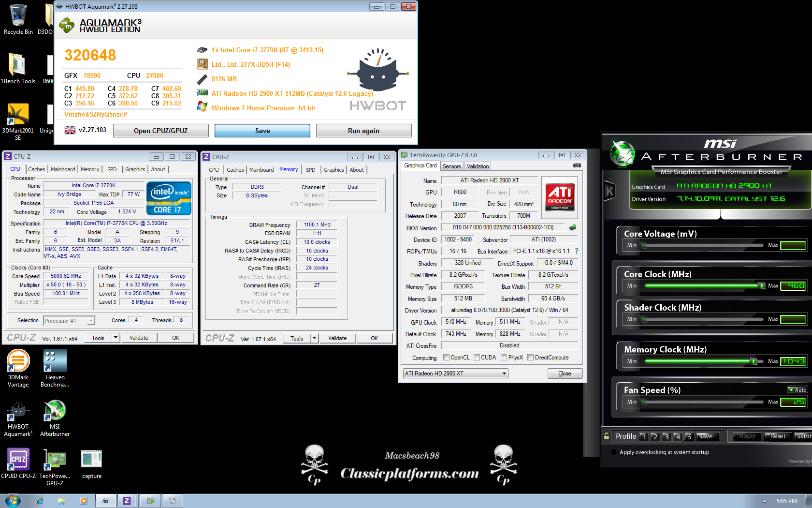Open GPU selector ATI Radeon HD 2900 XT dropdown
Screen dimensions: 812x508
pyautogui.click(x=504, y=374)
